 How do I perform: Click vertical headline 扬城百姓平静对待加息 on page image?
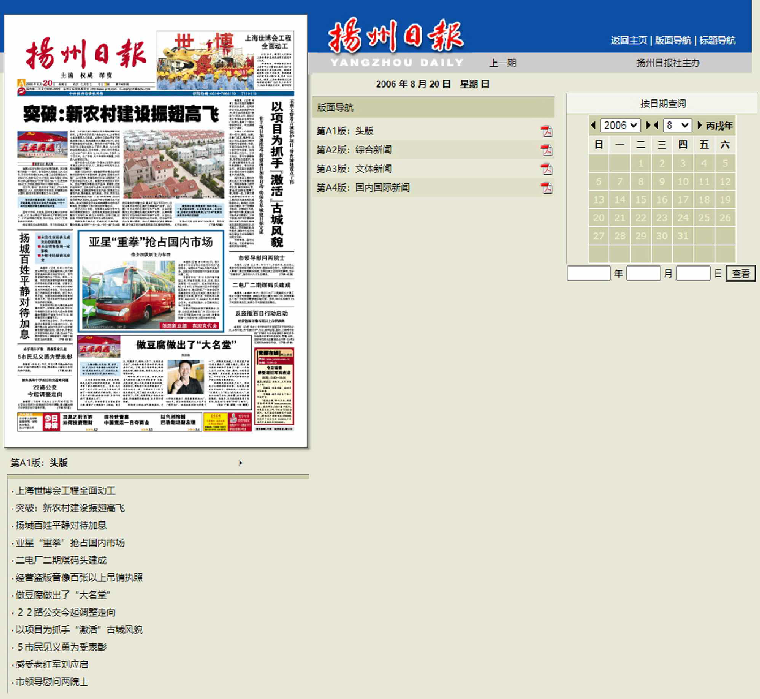coord(25,286)
